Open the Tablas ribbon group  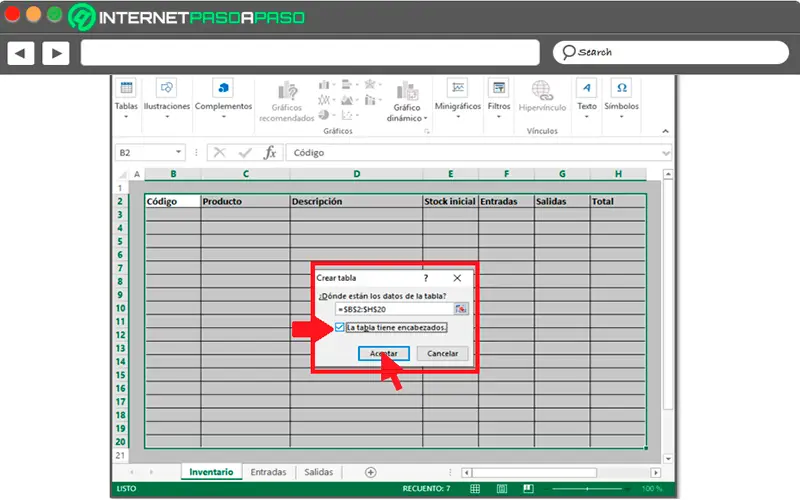coord(126,99)
